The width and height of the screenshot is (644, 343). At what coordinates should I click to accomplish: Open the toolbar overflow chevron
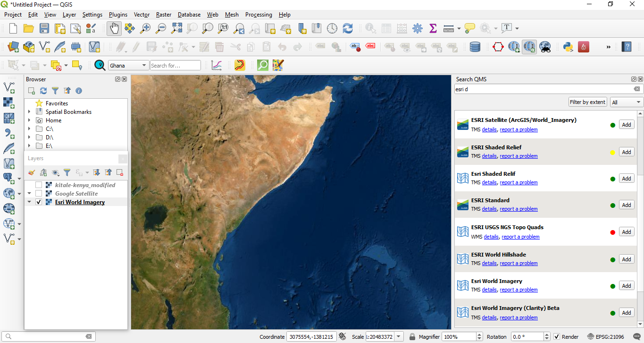(x=608, y=47)
